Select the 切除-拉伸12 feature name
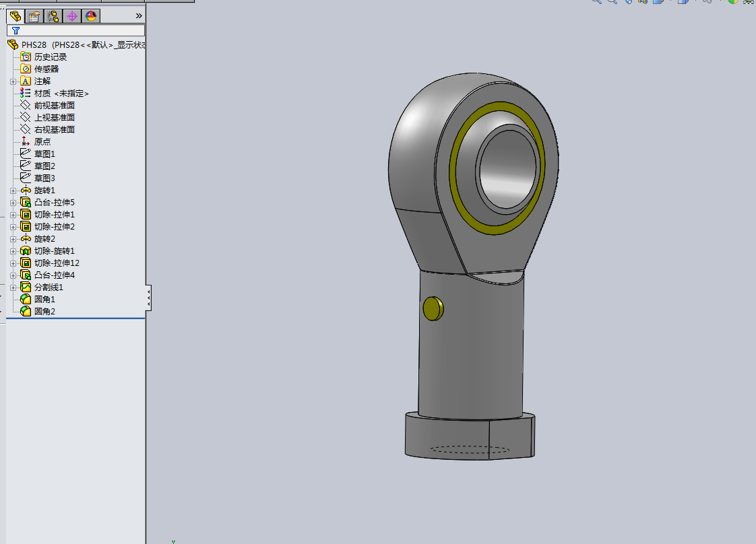The width and height of the screenshot is (756, 544). (x=57, y=263)
